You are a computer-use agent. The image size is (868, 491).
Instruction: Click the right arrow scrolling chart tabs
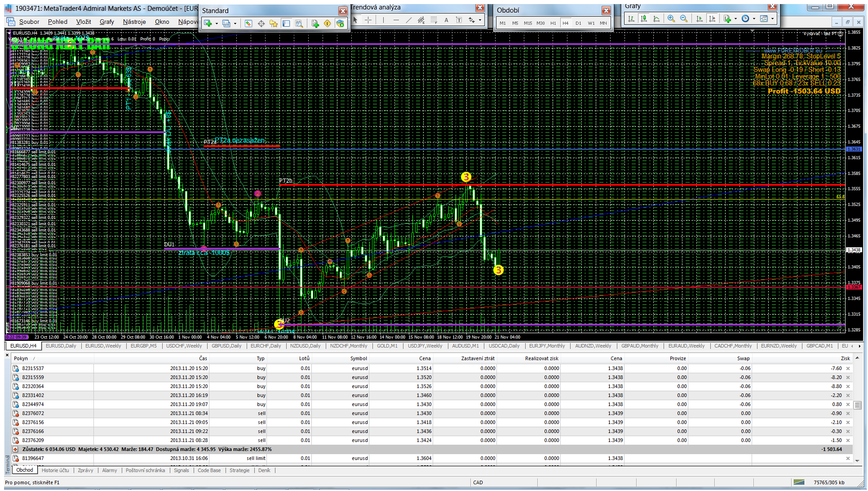860,346
